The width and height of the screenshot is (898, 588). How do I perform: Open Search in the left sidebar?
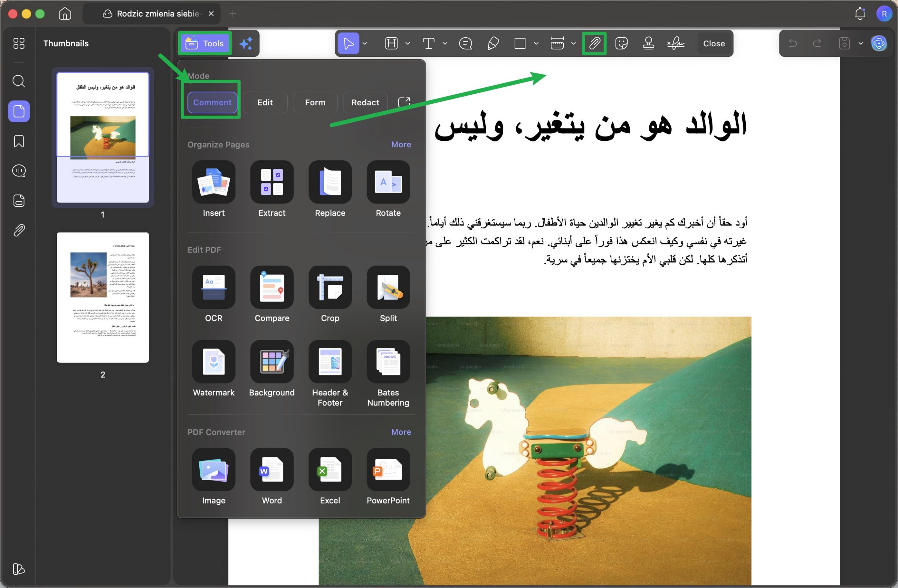[x=19, y=81]
